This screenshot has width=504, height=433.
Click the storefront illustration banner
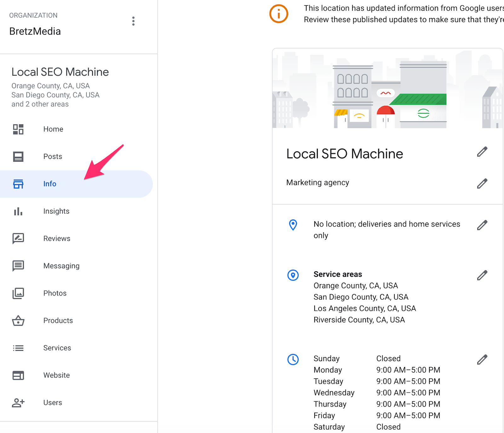point(388,88)
